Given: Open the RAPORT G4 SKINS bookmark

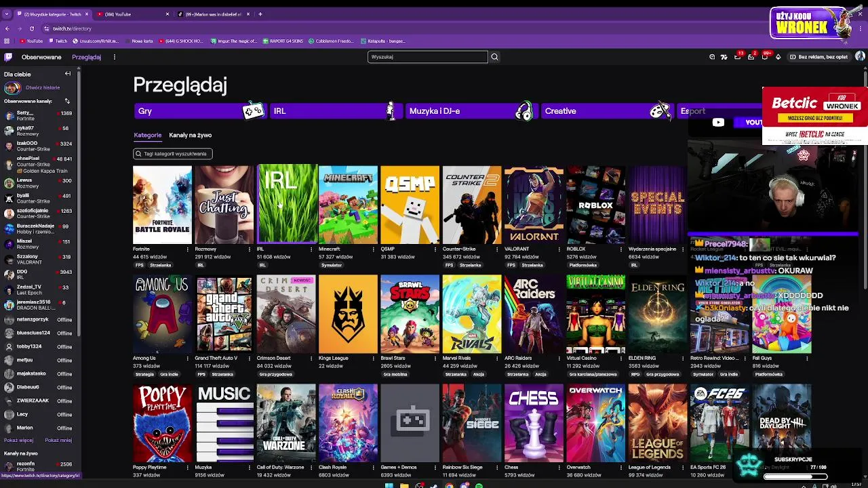Looking at the screenshot, I should [283, 41].
